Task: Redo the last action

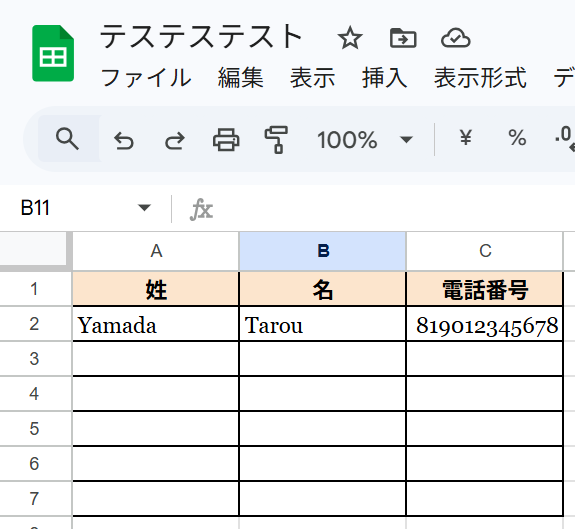Action: tap(175, 141)
